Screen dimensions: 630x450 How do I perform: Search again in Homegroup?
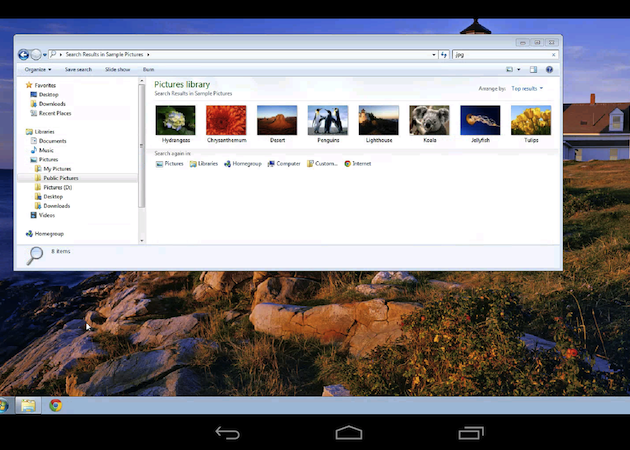tap(242, 163)
